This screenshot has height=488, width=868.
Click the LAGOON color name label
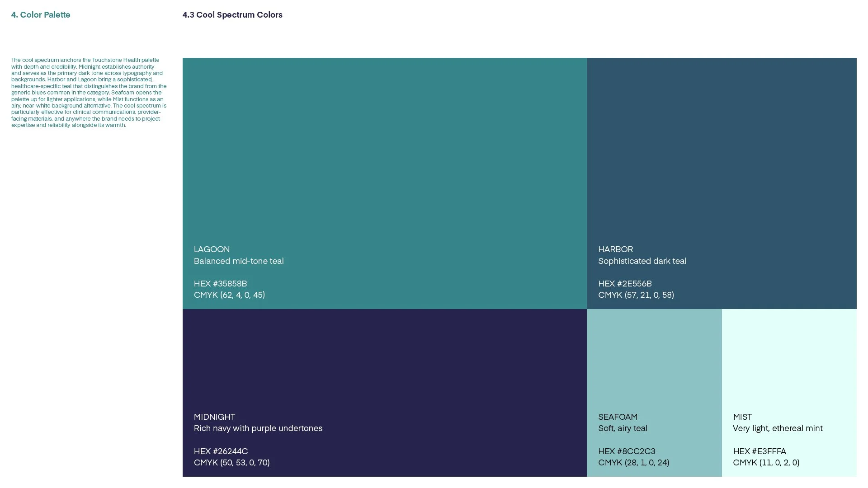[x=212, y=249]
